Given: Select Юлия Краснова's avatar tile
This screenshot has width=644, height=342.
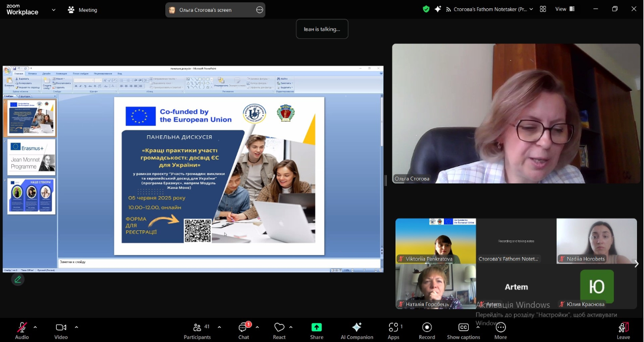Looking at the screenshot, I should click(596, 286).
